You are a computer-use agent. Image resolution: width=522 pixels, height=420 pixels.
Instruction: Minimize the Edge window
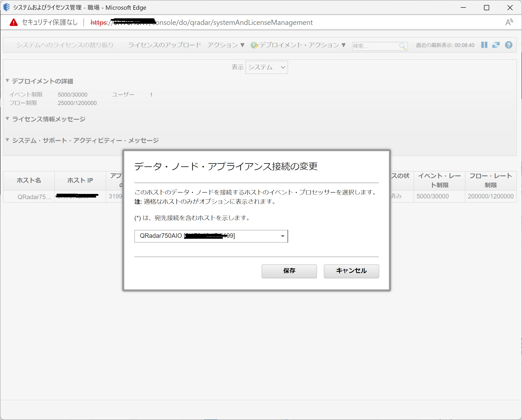click(x=463, y=7)
